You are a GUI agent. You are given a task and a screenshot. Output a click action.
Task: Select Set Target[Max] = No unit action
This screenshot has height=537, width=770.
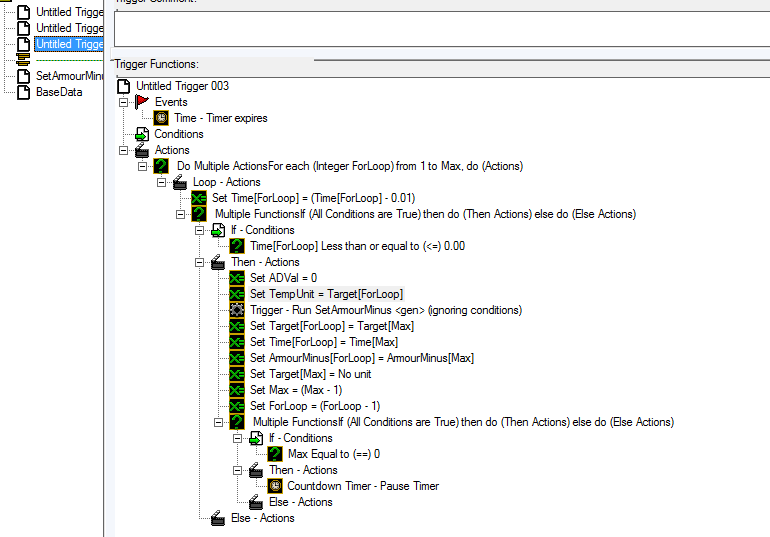[310, 375]
